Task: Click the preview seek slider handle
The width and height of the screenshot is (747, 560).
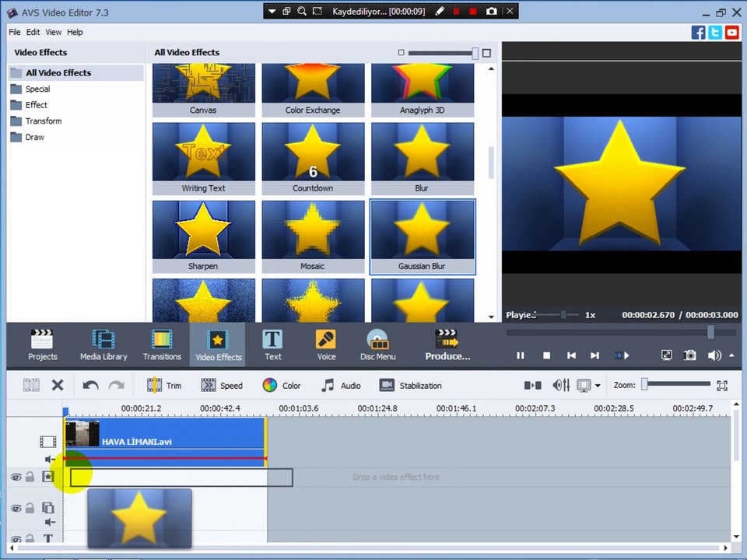Action: click(x=710, y=332)
